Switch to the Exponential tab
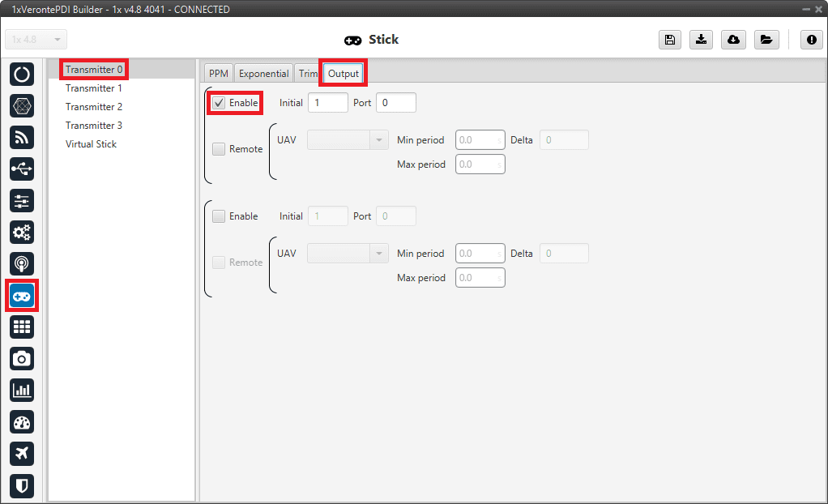 tap(263, 74)
